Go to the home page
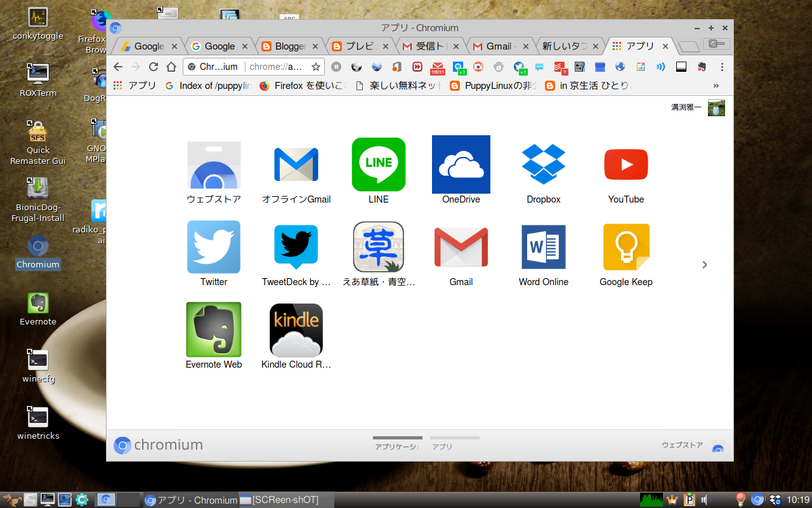This screenshot has width=812, height=508. point(171,67)
